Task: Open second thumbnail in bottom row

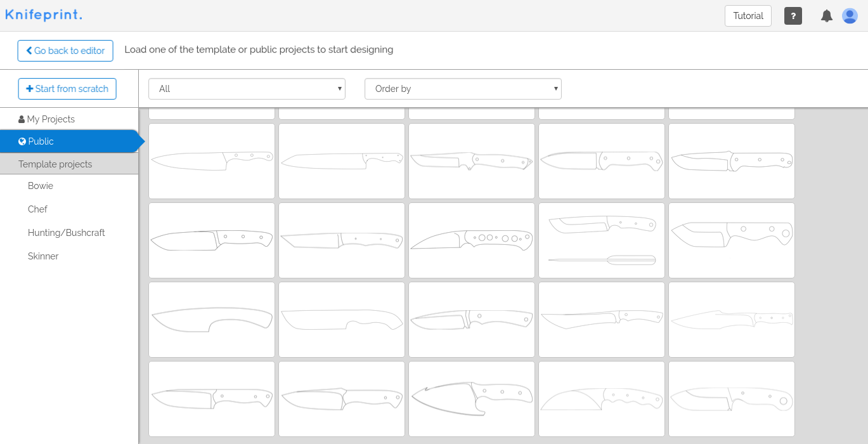Action: tap(342, 399)
